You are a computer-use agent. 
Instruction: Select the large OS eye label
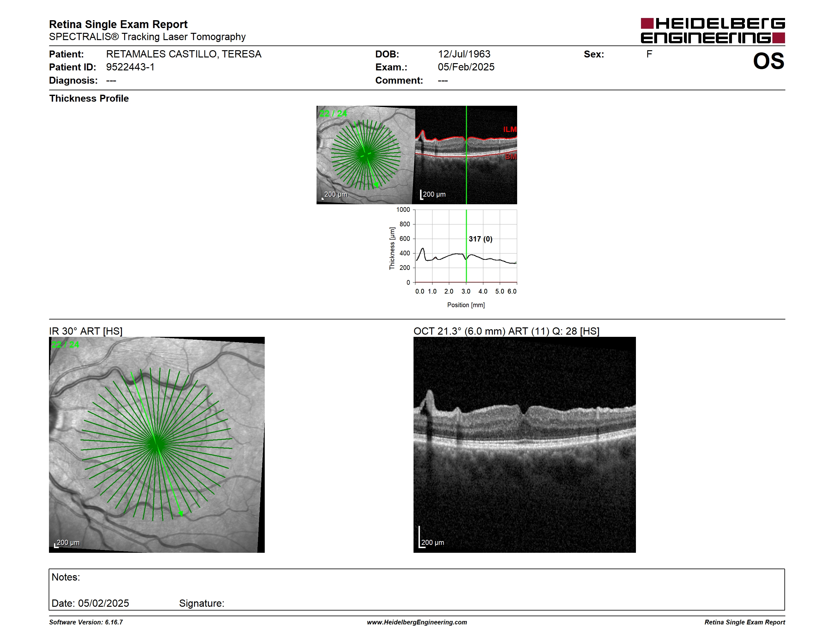point(768,61)
